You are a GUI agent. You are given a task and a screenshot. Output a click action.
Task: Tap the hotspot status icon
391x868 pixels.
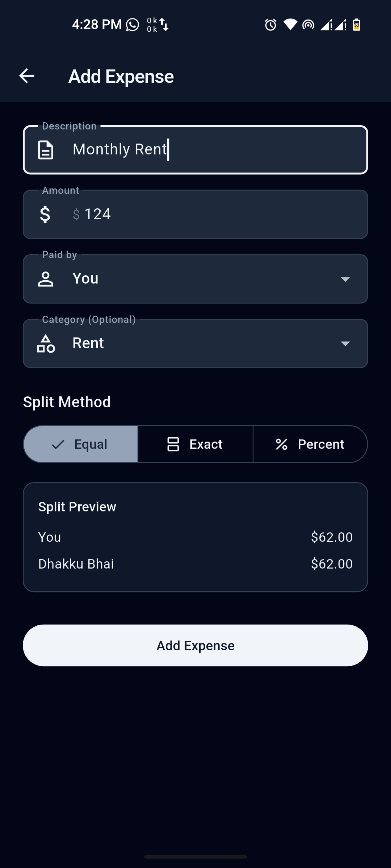308,25
